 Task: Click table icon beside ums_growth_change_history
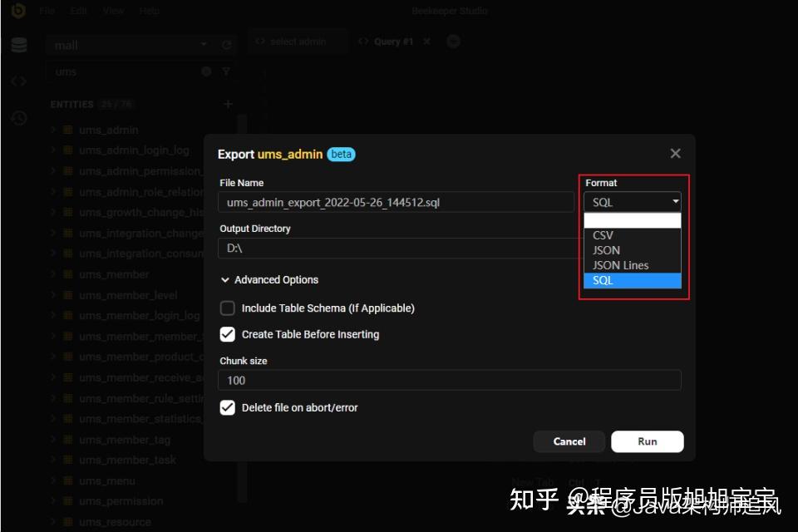[67, 212]
